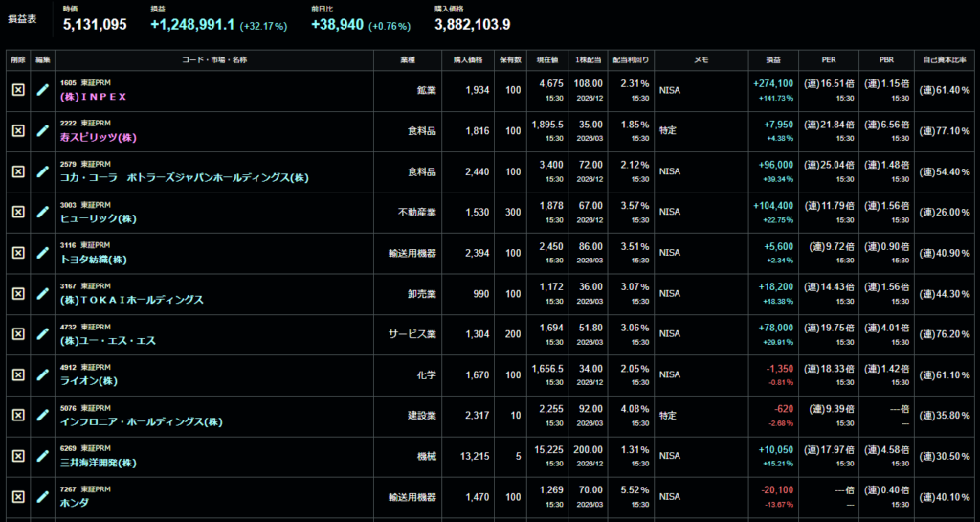The width and height of the screenshot is (980, 522).
Task: Delete the INPEX row
Action: (18, 90)
